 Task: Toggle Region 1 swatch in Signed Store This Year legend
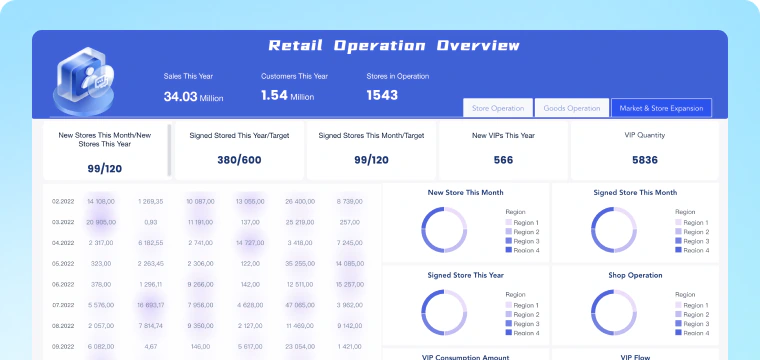pos(508,305)
